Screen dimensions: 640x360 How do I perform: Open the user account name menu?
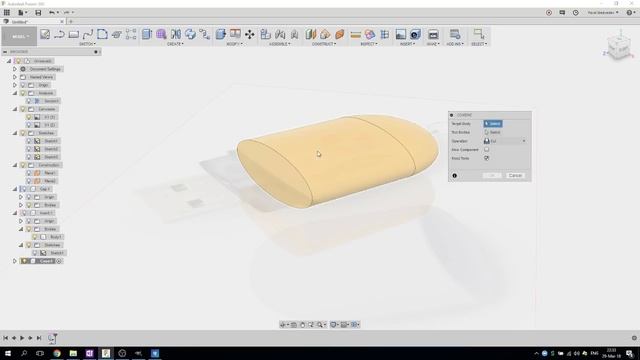602,13
